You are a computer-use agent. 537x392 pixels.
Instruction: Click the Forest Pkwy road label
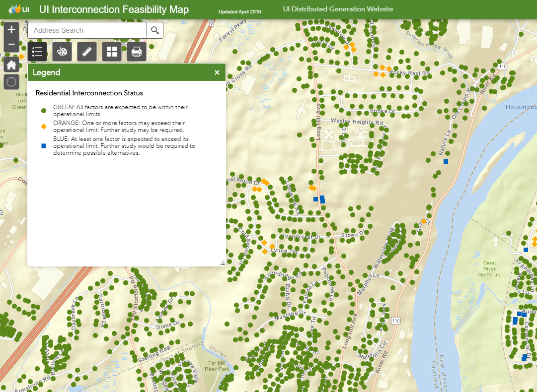(232, 31)
